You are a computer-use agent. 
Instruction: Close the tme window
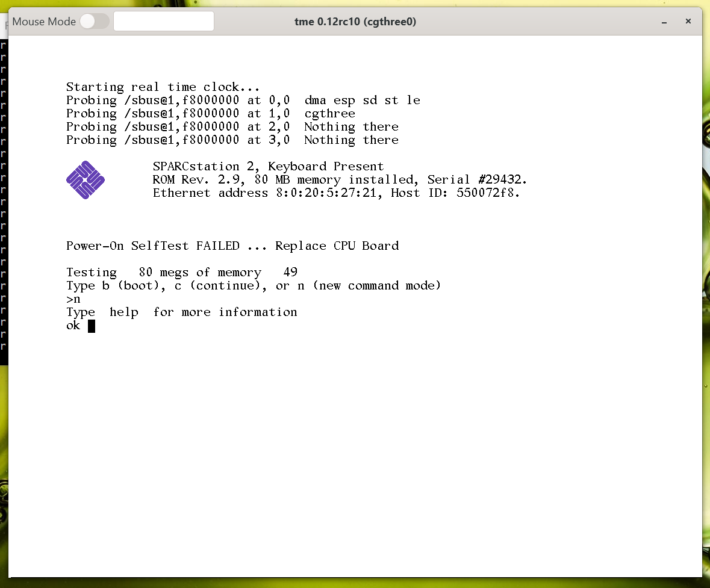(x=688, y=21)
